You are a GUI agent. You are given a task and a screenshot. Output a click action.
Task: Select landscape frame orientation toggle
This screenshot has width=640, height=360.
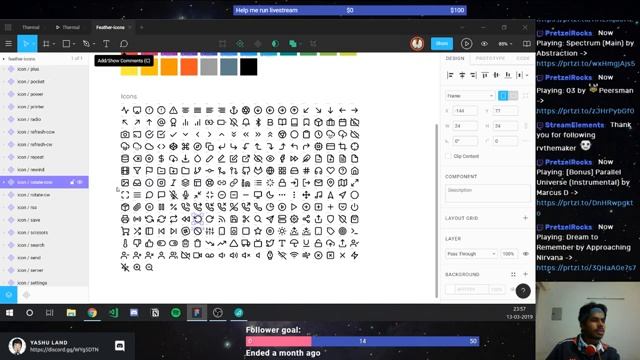click(x=513, y=96)
